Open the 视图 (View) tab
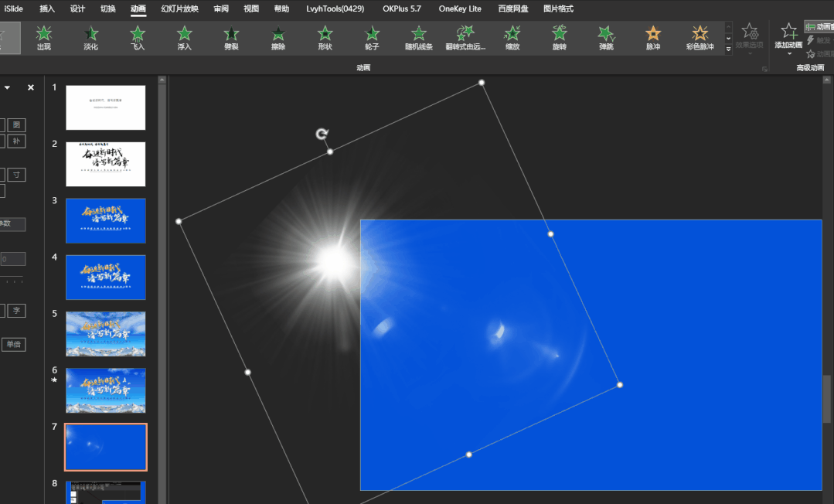 click(x=251, y=9)
